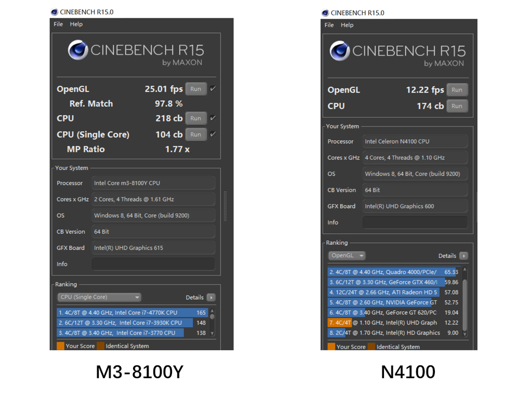Screen dimensions: 532x399
Task: Run the OpenGL test showing 12.22 fps
Action: [x=457, y=90]
